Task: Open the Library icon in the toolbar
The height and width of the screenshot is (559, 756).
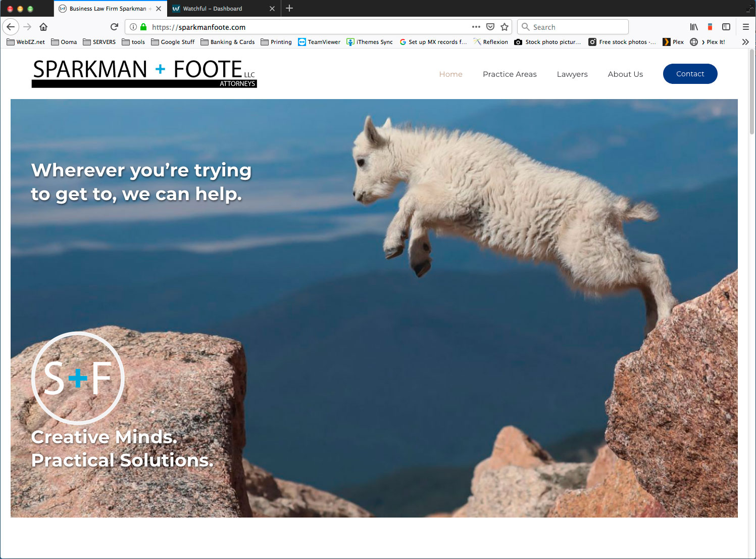Action: [x=694, y=27]
